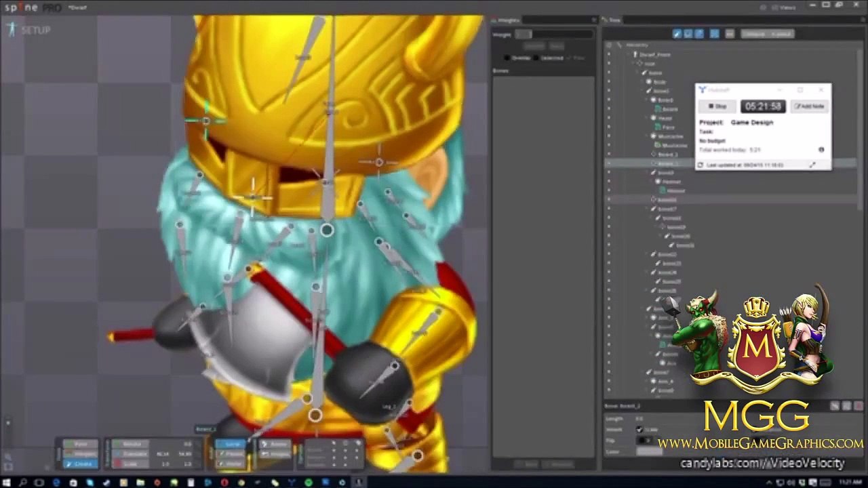Click the Expand button in Tree toolbar

point(781,34)
